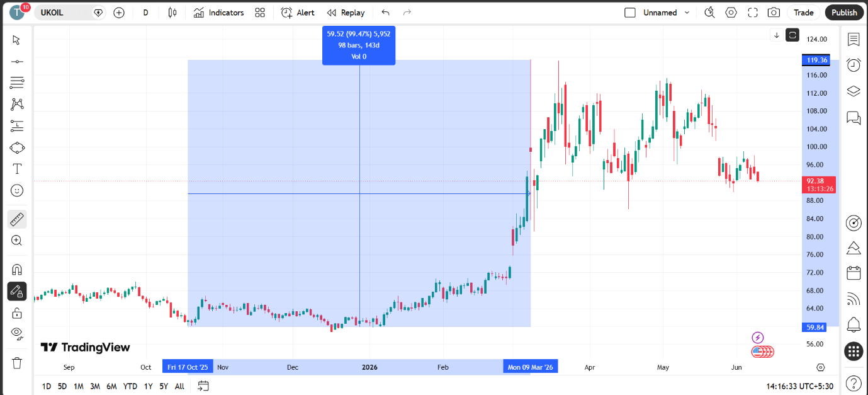Toggle lock all drawings

[17, 312]
